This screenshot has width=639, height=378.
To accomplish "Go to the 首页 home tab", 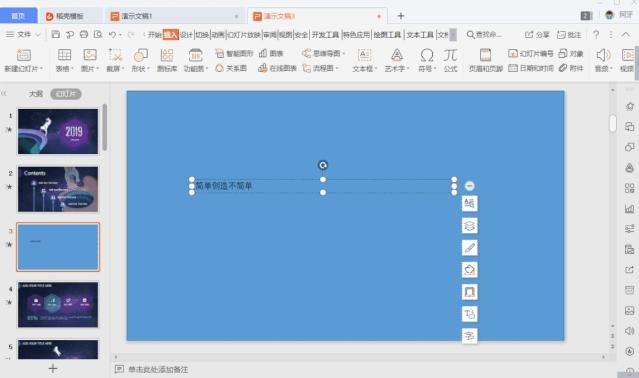I will tap(18, 16).
